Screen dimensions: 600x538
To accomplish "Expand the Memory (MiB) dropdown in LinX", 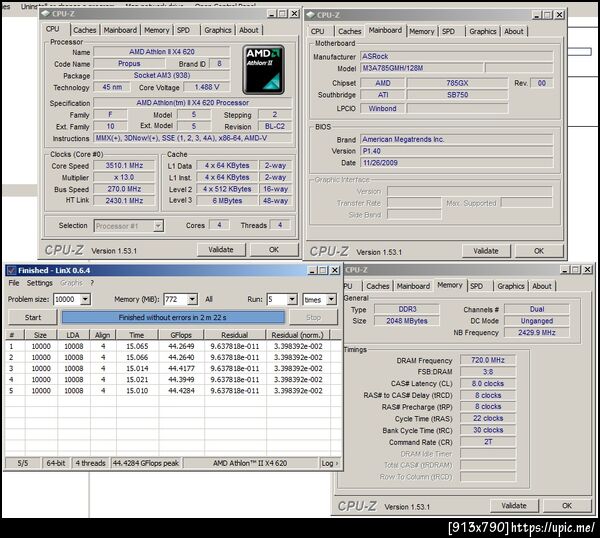I will (x=192, y=299).
